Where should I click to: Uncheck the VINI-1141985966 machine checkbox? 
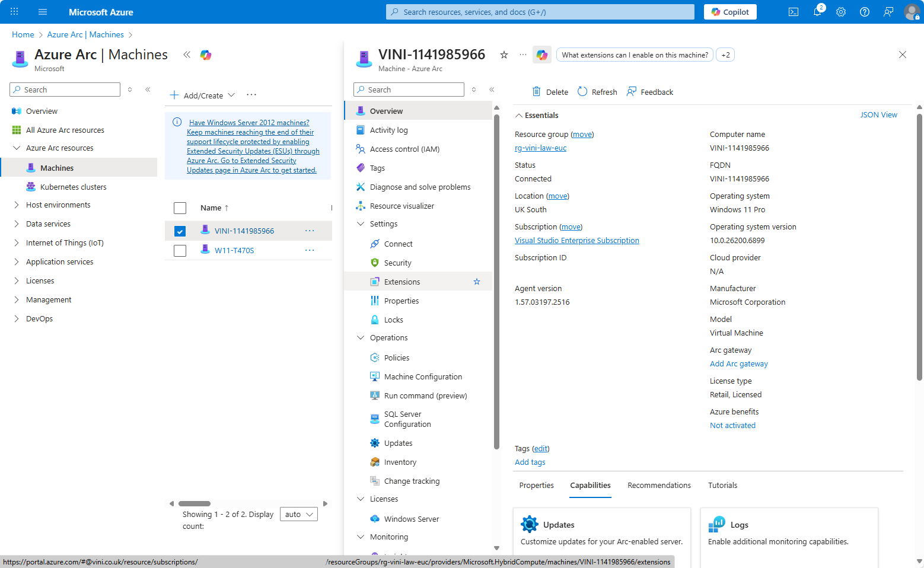(180, 231)
